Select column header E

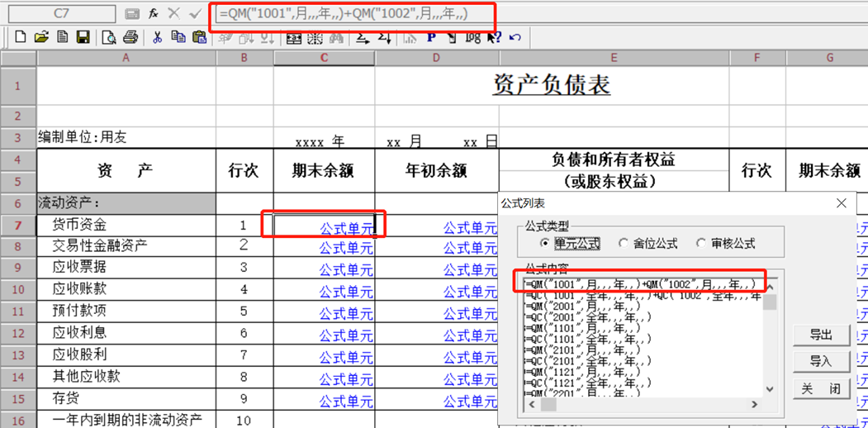pyautogui.click(x=614, y=58)
